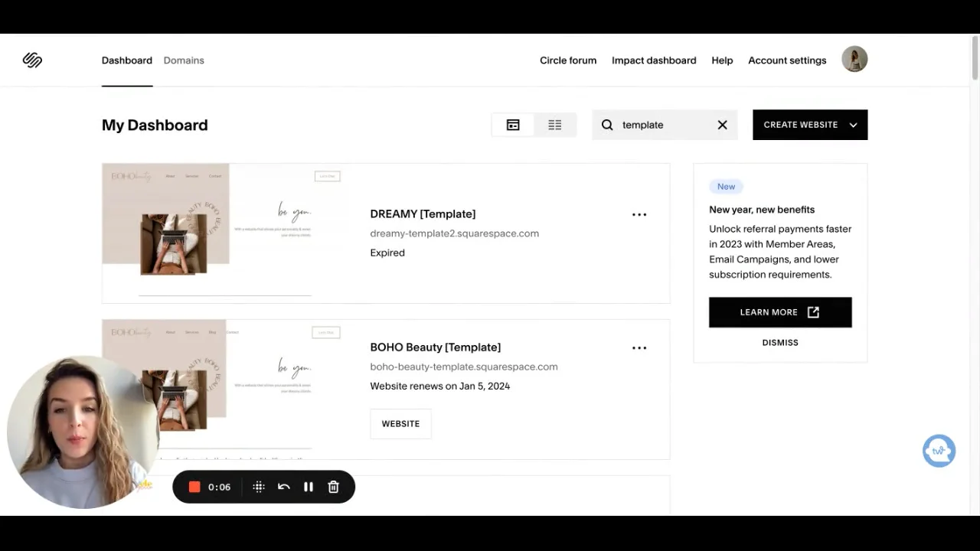Click the Squarespace logo icon

32,60
